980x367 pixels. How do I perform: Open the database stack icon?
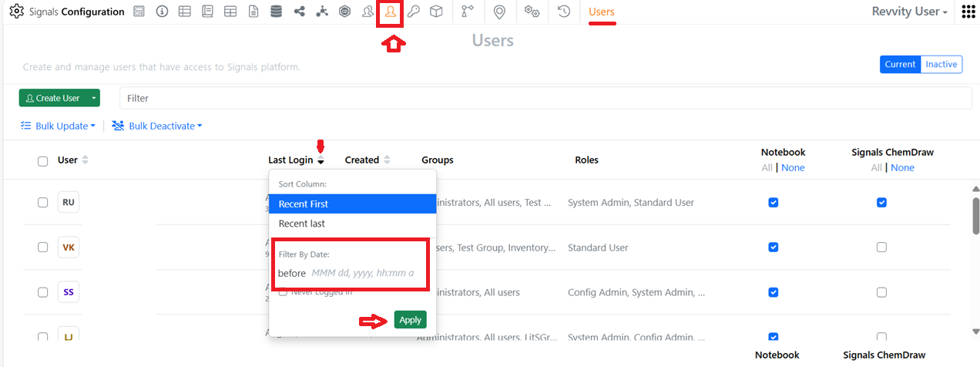(277, 12)
